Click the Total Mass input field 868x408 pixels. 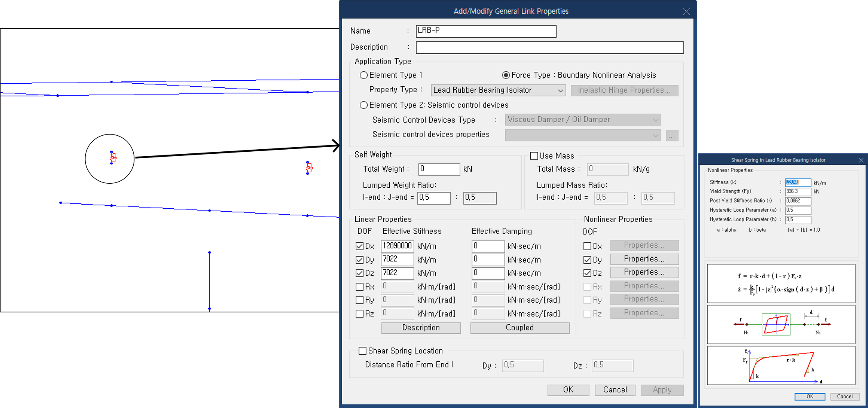pyautogui.click(x=608, y=169)
